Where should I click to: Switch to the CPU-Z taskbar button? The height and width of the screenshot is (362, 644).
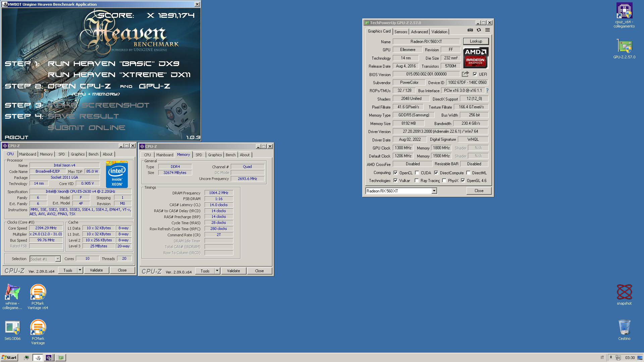pos(49,358)
